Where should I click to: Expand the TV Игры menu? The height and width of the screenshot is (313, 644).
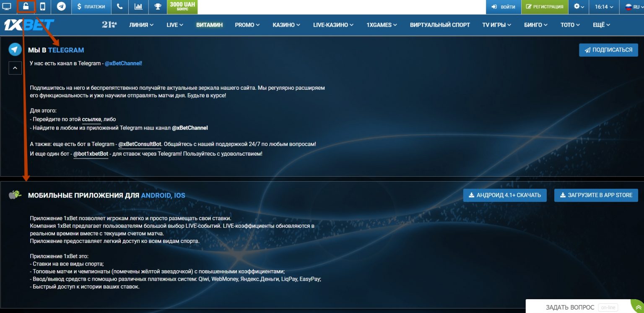pyautogui.click(x=497, y=25)
